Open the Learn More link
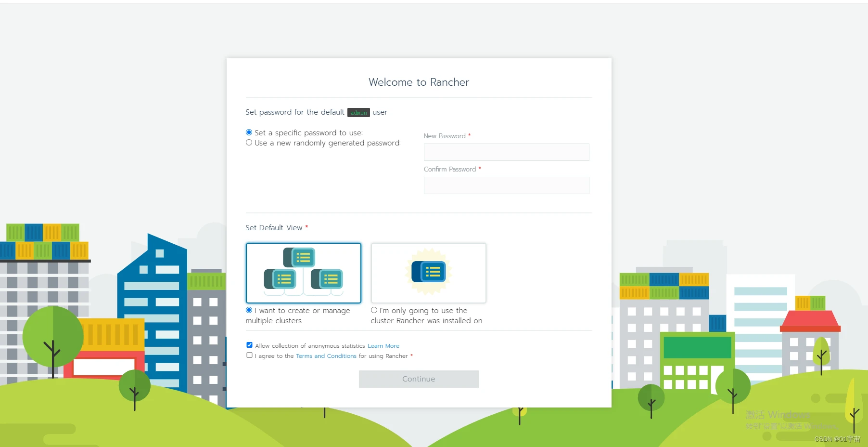868x447 pixels. [x=383, y=346]
